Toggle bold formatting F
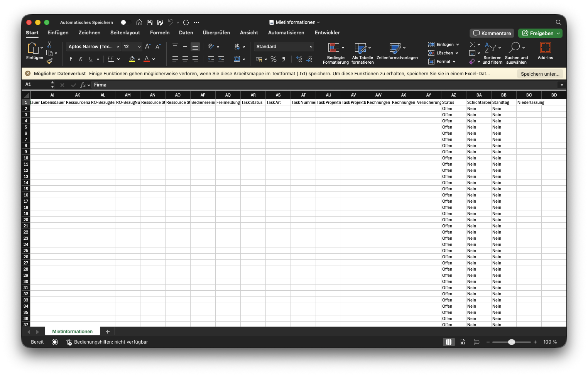 pyautogui.click(x=71, y=59)
